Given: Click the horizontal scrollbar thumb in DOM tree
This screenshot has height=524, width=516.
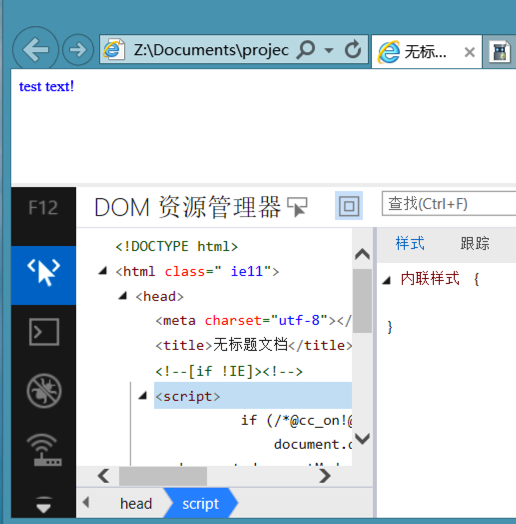Looking at the screenshot, I should (163, 476).
